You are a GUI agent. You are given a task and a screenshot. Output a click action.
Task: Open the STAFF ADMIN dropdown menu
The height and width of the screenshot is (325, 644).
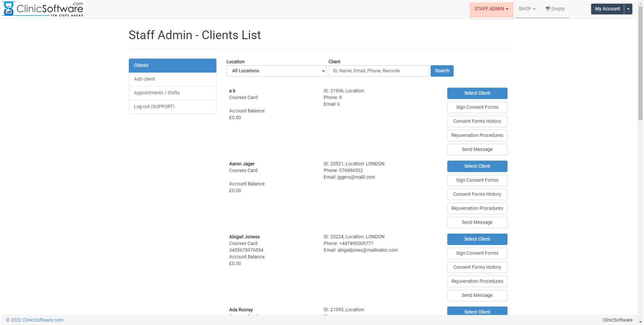[491, 9]
